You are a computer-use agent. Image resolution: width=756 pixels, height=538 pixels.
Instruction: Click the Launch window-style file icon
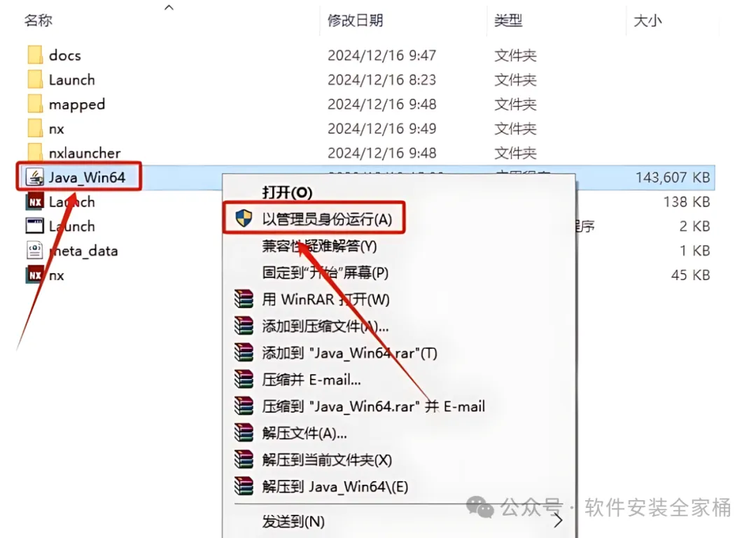pos(35,226)
